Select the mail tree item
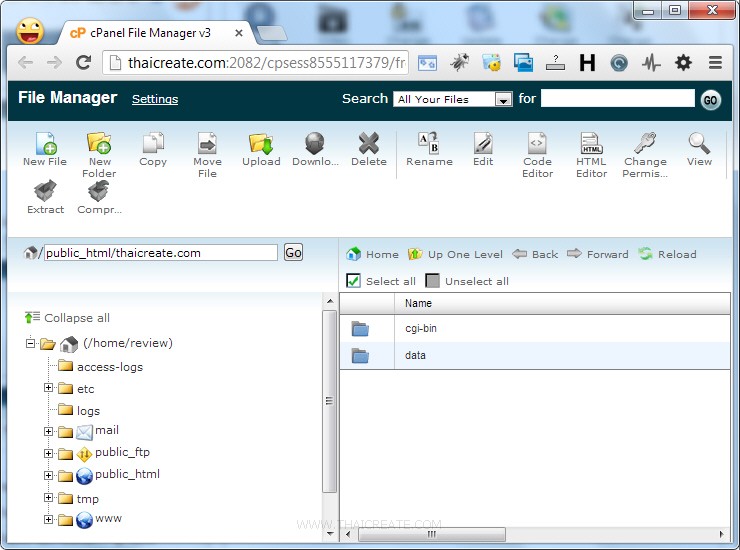Screen dimensions: 740x550 pyautogui.click(x=107, y=430)
